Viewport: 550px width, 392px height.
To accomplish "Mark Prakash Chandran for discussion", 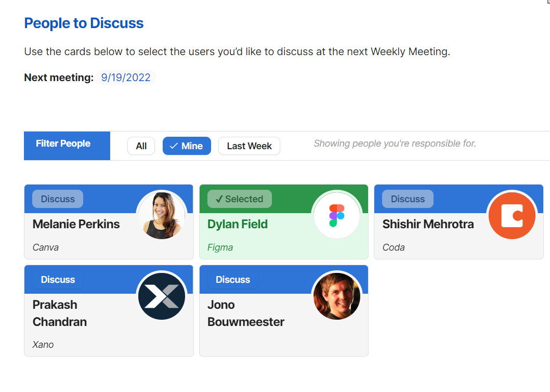I will tap(58, 280).
